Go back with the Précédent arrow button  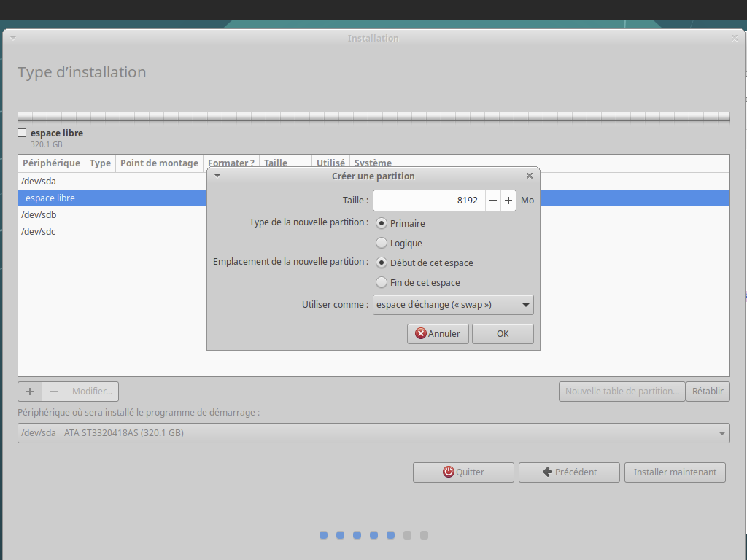[569, 472]
